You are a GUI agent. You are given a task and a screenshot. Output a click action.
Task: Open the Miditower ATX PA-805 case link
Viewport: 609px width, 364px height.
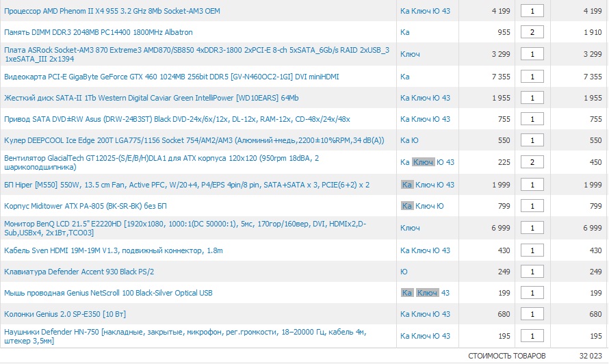tap(85, 206)
